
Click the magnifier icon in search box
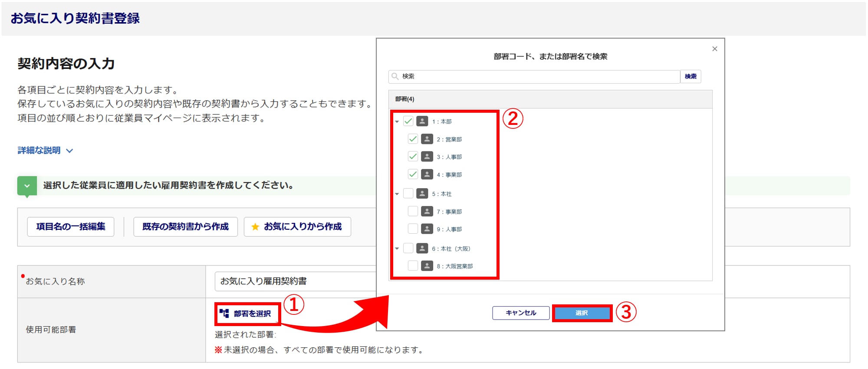(395, 76)
